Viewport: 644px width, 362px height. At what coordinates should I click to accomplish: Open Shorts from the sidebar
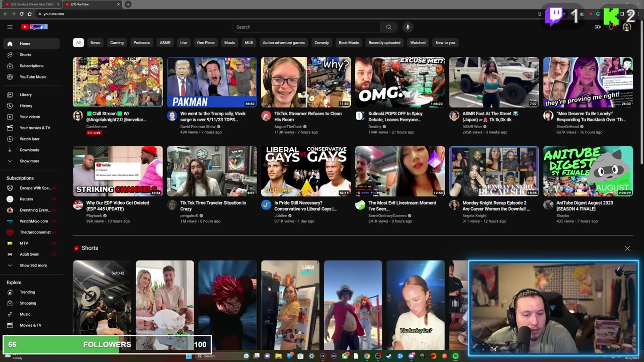pos(31,55)
